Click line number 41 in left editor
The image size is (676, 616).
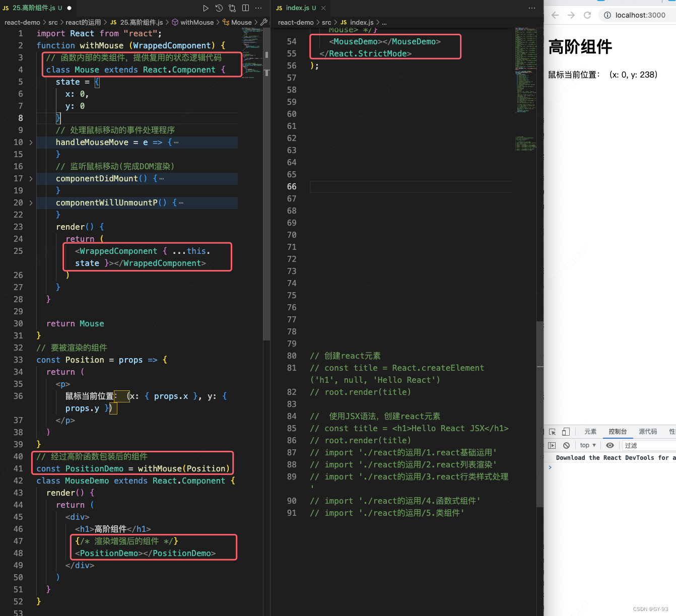pyautogui.click(x=18, y=469)
